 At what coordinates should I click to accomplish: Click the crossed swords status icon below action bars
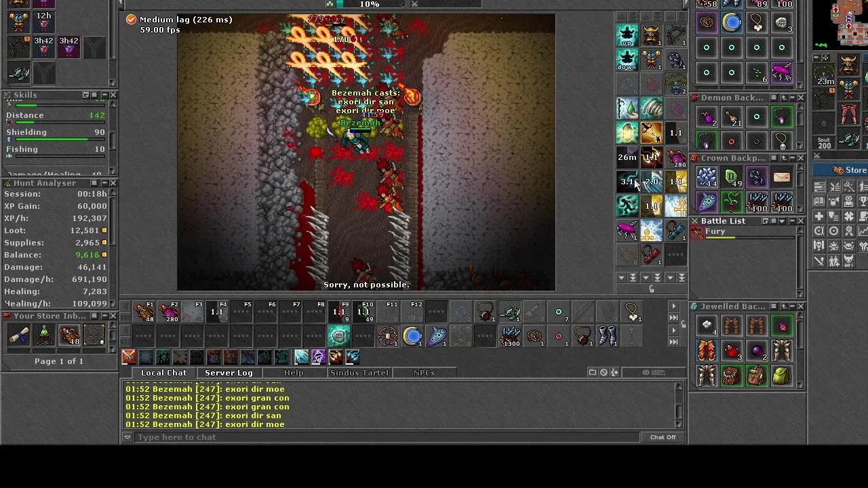[129, 357]
